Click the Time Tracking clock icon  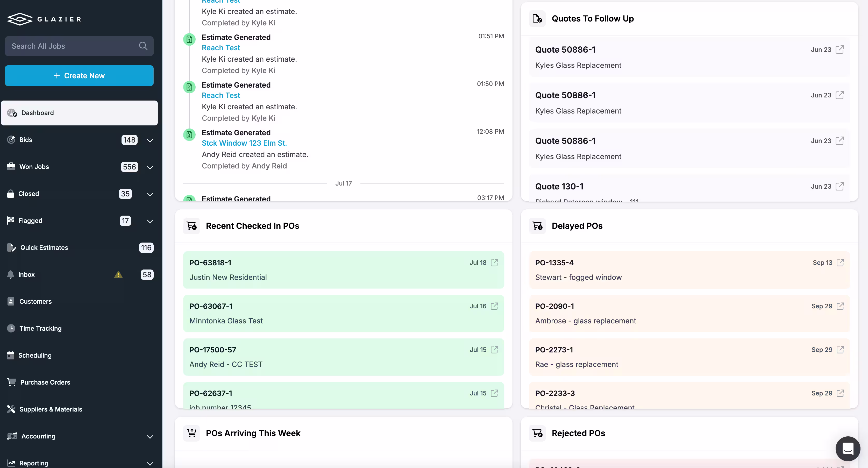pyautogui.click(x=11, y=328)
